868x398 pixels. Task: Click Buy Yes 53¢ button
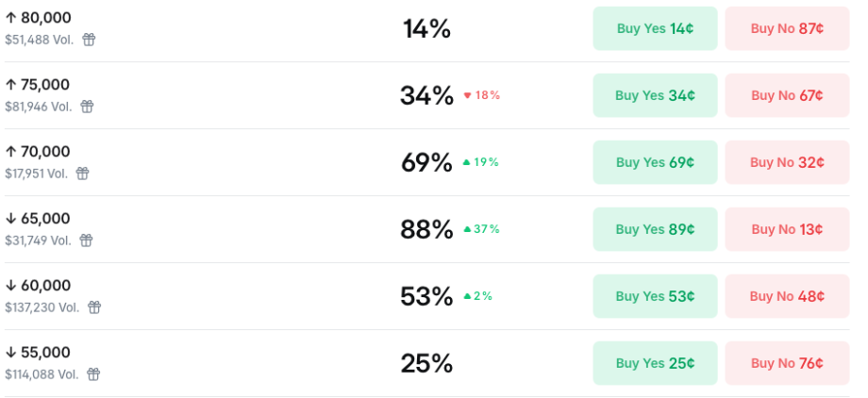pyautogui.click(x=655, y=296)
